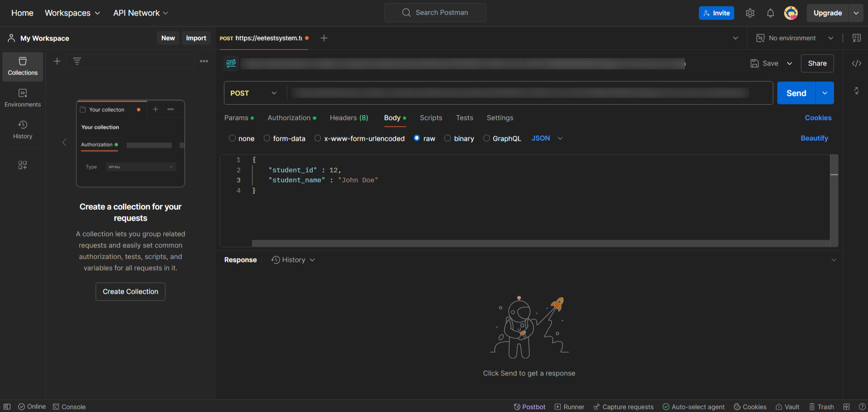Open the History sidebar icon
This screenshot has height=412, width=868.
23,130
